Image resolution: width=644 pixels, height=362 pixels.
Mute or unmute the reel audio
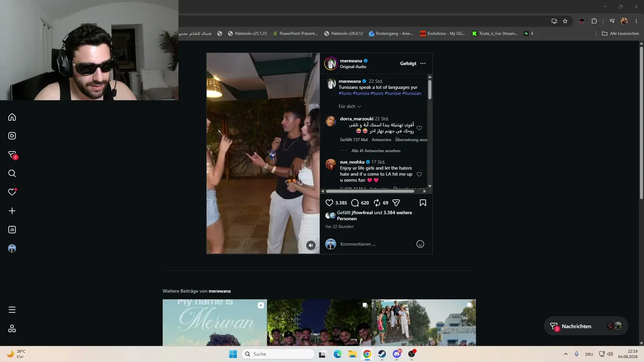pos(311,245)
